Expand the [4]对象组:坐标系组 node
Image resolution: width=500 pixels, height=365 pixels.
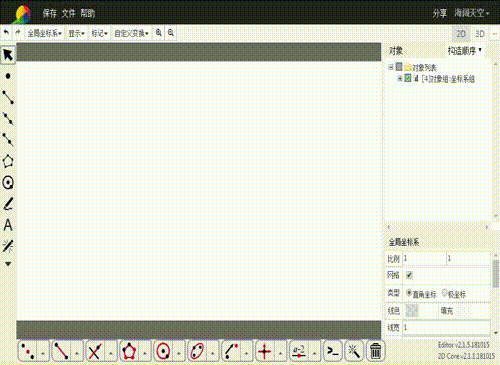tap(400, 79)
